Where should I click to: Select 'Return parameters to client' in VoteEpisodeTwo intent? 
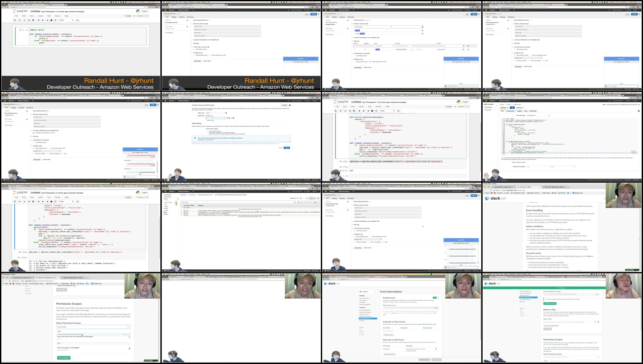pyautogui.click(x=370, y=62)
